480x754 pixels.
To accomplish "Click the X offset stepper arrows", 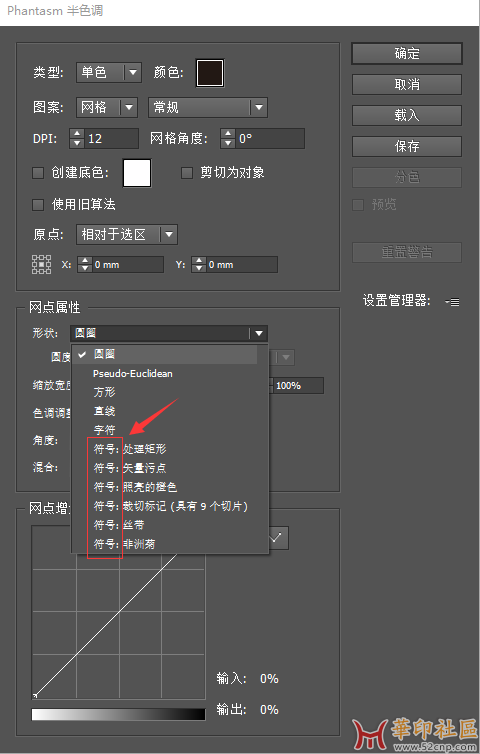I will [x=85, y=264].
